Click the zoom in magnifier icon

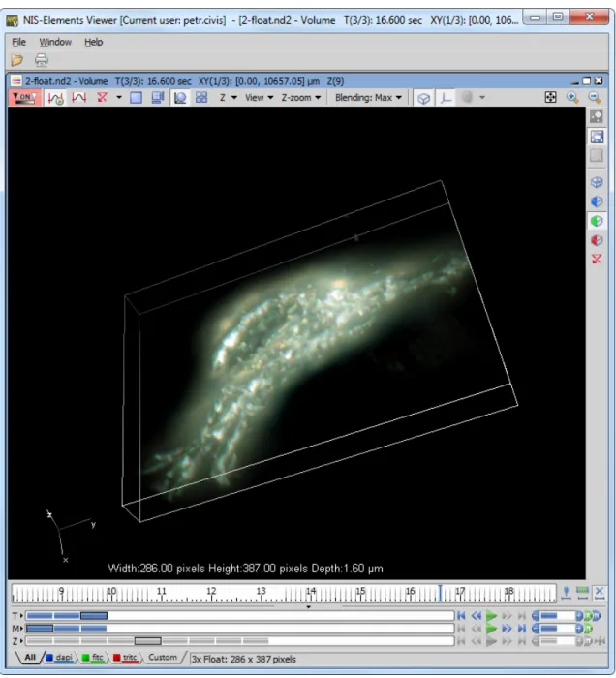572,97
